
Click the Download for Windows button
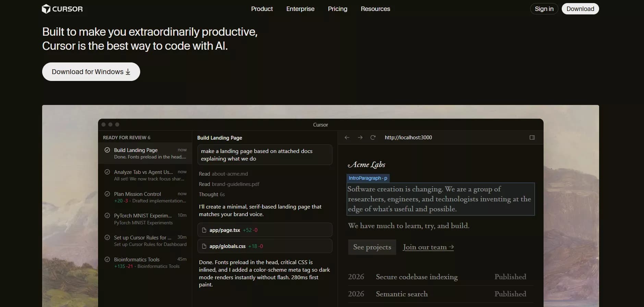(x=91, y=72)
